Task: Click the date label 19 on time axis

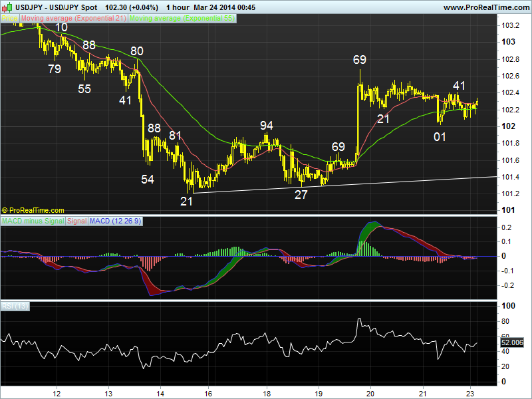Action: [319, 394]
